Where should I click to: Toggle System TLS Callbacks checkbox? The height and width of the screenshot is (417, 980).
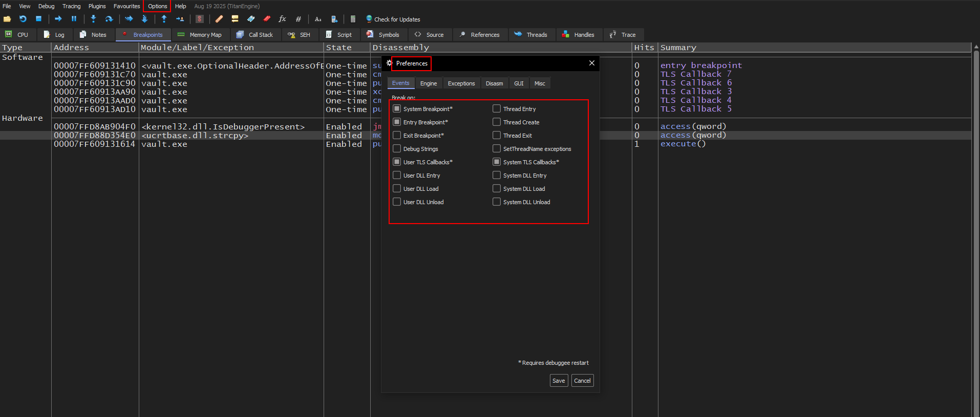[x=497, y=162]
